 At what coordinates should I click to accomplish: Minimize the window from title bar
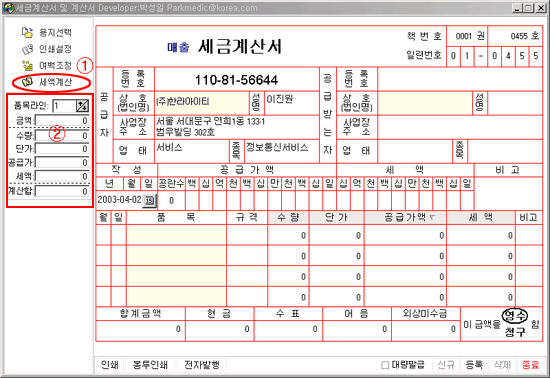click(516, 8)
